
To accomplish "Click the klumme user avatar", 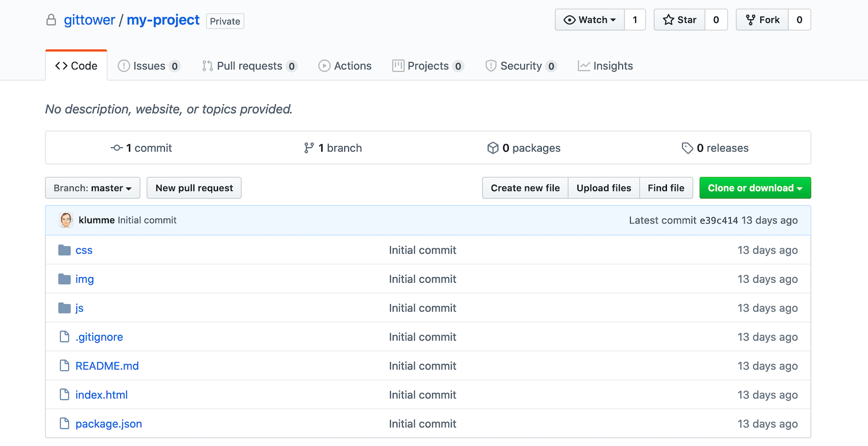I will (66, 220).
